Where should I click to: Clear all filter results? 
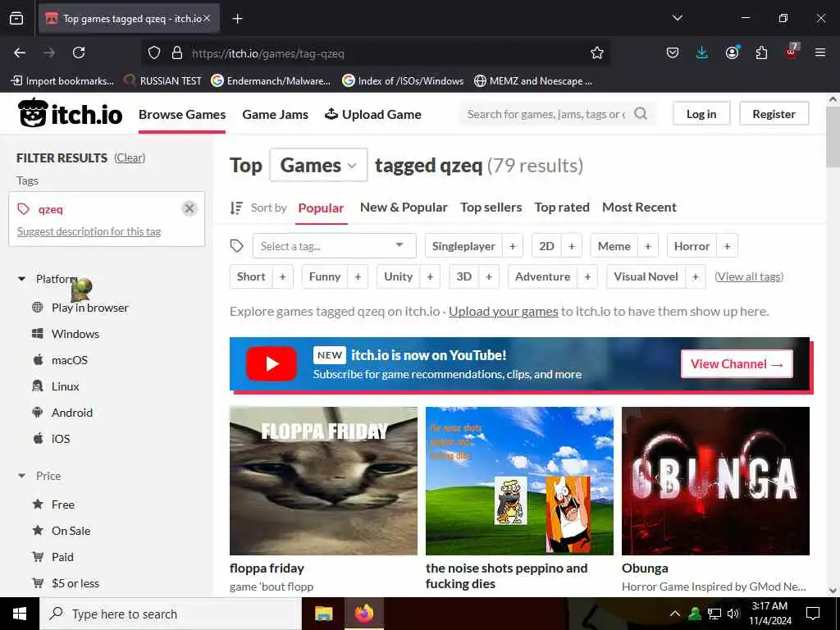tap(130, 157)
